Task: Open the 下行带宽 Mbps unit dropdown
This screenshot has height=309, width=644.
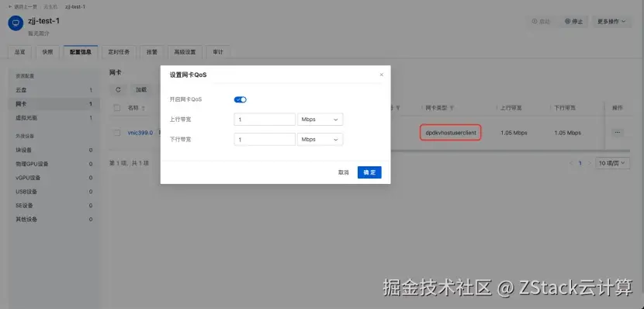Action: click(320, 139)
